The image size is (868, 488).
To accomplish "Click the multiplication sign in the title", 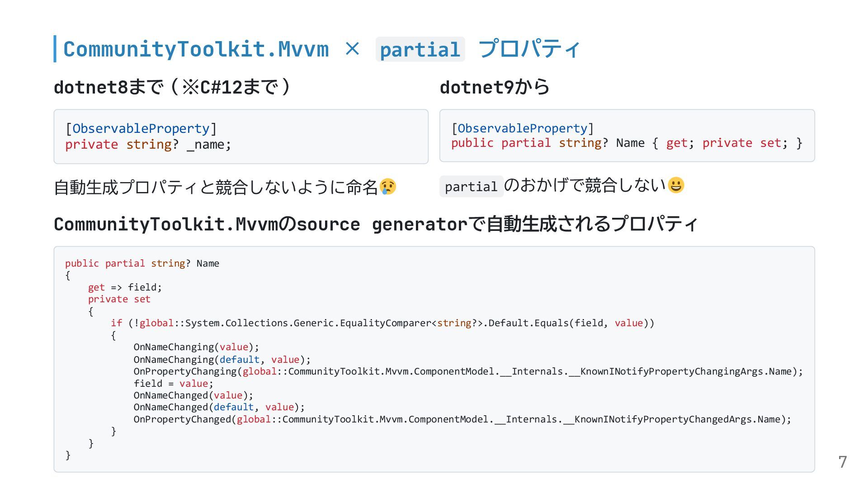I will [352, 49].
